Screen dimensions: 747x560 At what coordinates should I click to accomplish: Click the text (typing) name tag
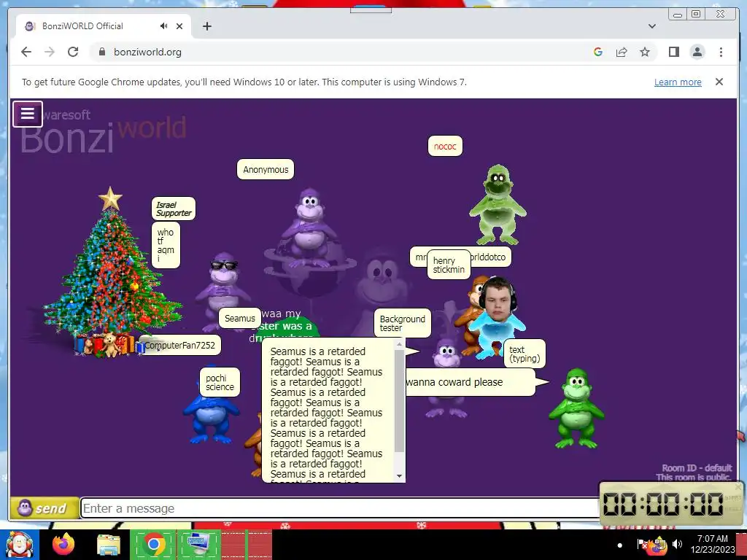point(525,354)
